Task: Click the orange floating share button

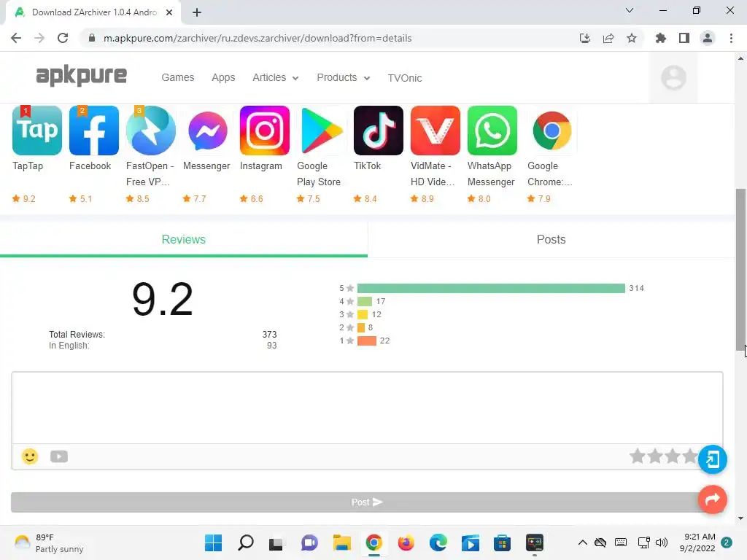Action: [713, 499]
